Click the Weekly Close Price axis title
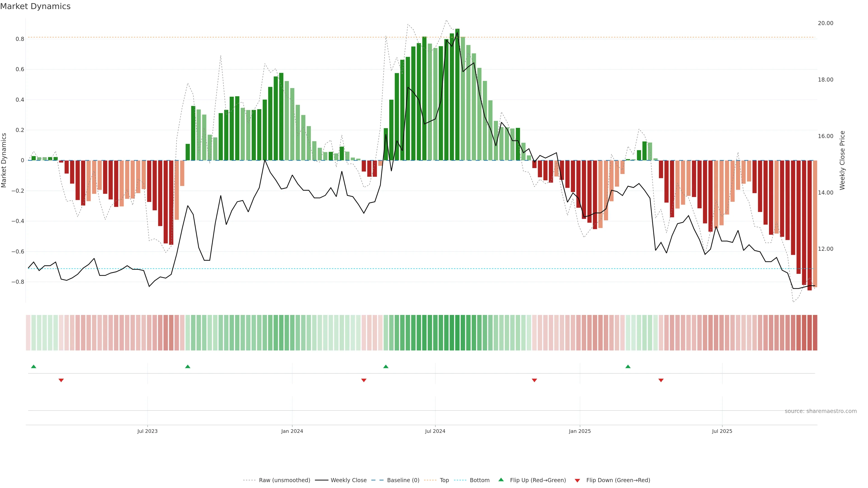The image size is (868, 488). [x=842, y=160]
